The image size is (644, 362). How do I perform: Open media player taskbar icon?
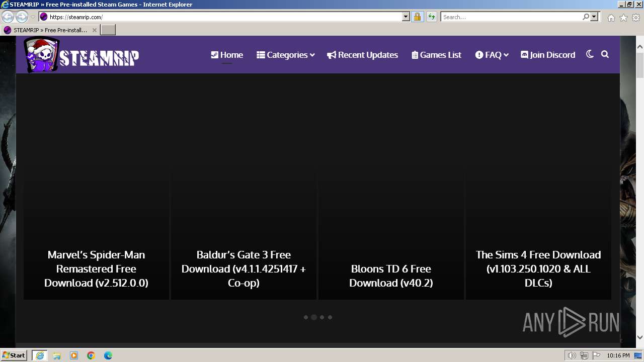74,355
